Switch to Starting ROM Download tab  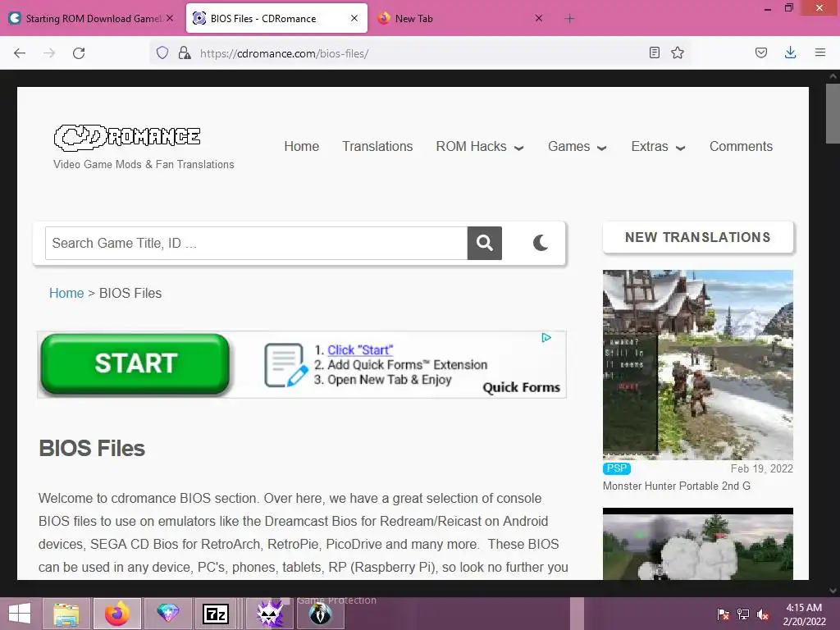click(x=92, y=18)
